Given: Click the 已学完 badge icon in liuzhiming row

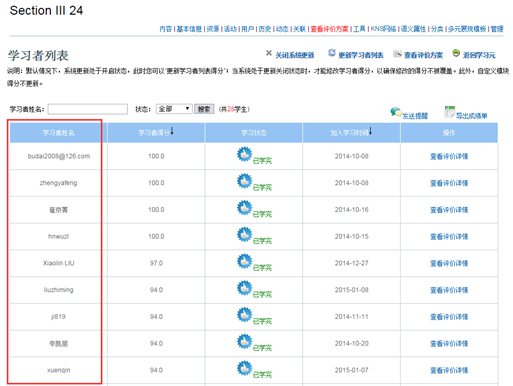Looking at the screenshot, I should pos(244,288).
